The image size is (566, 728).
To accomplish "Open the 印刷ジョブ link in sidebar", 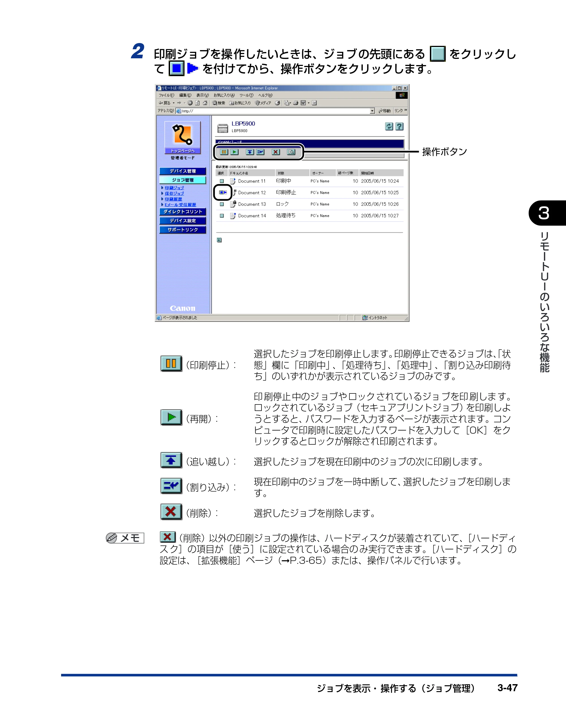I will (x=174, y=188).
